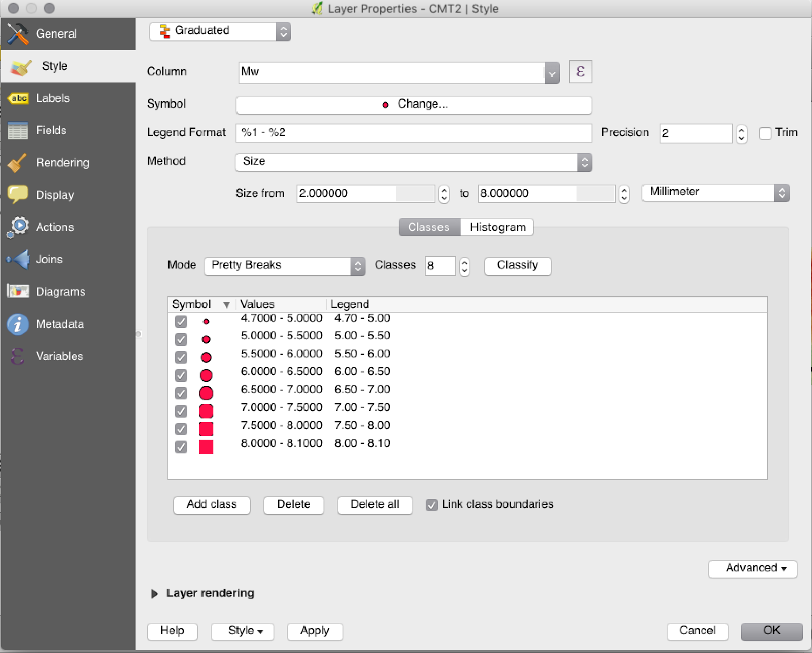This screenshot has width=812, height=653.
Task: Disable Link class boundaries
Action: pos(432,504)
